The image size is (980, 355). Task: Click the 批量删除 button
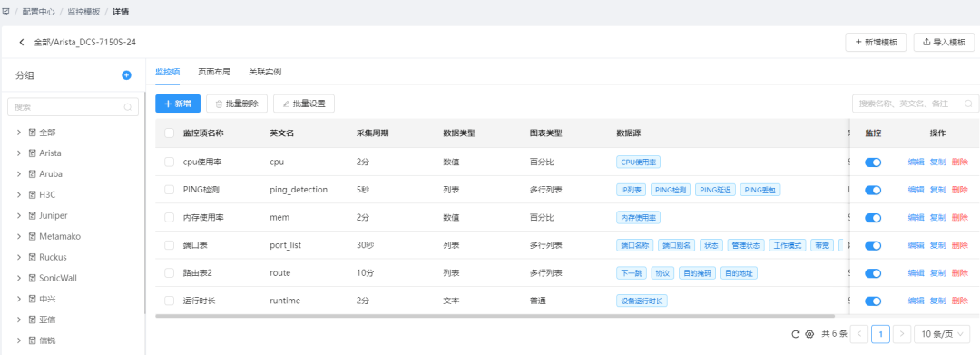coord(237,104)
